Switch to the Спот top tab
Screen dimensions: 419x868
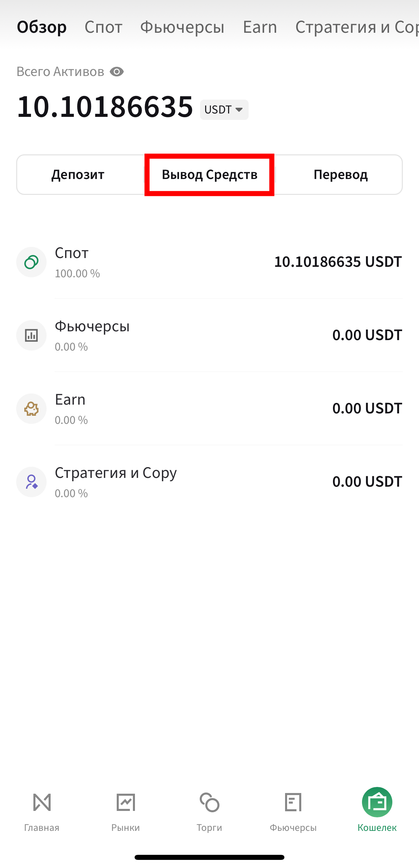[103, 27]
